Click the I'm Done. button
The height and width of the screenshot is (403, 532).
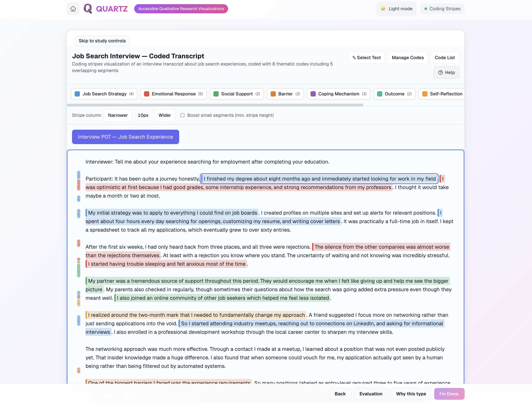pyautogui.click(x=449, y=394)
